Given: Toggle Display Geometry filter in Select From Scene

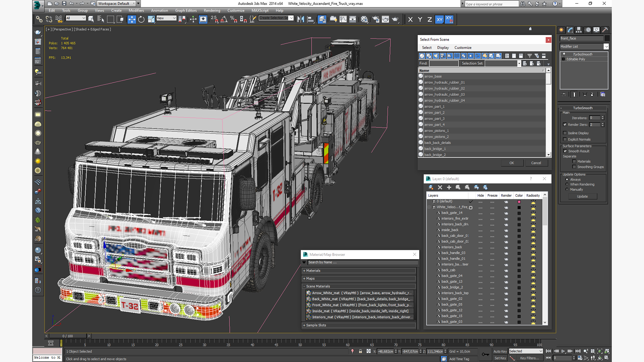Looking at the screenshot, I should [422, 56].
